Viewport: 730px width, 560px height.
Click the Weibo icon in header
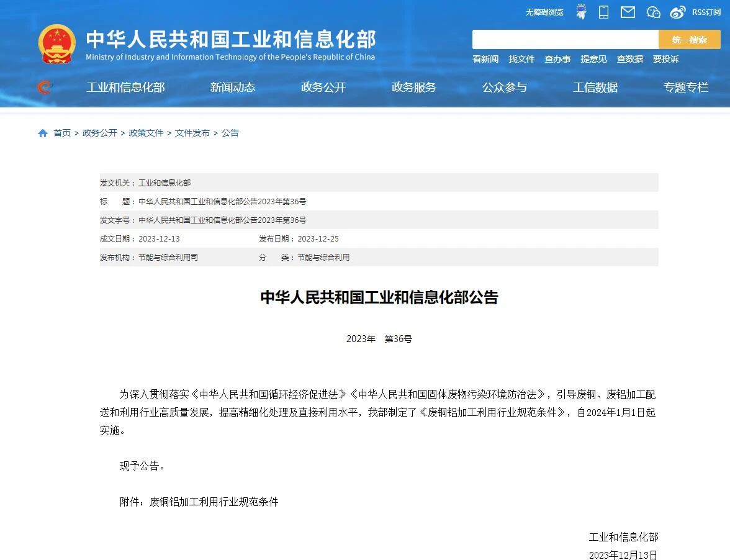pyautogui.click(x=678, y=12)
